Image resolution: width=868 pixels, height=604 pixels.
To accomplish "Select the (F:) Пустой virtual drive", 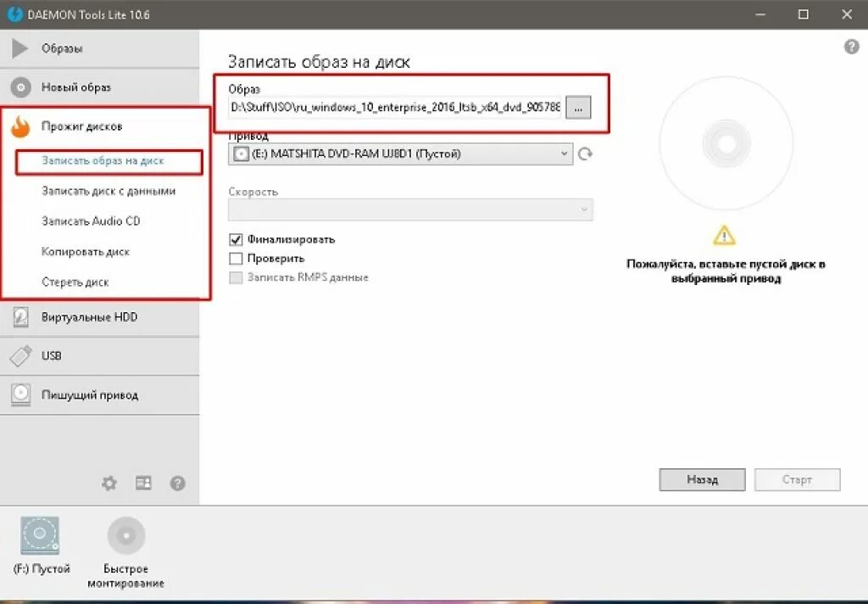I will click(x=41, y=545).
